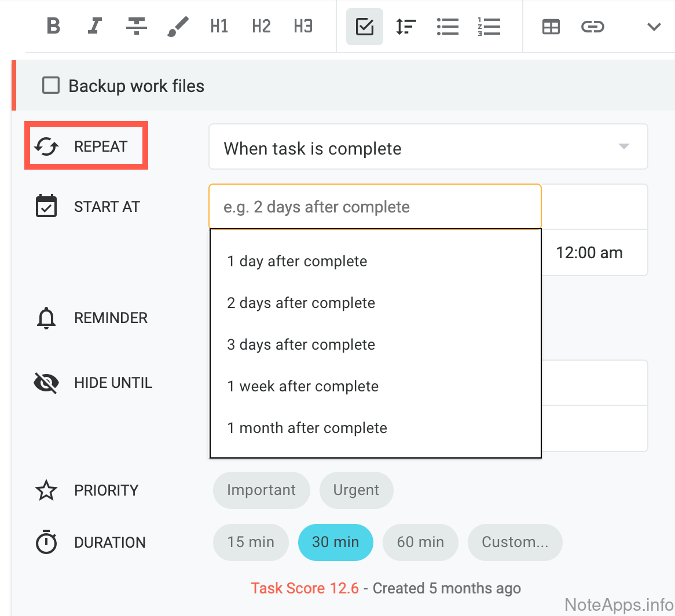The height and width of the screenshot is (616, 675).
Task: Expand more toolbar options chevron
Action: click(x=654, y=27)
